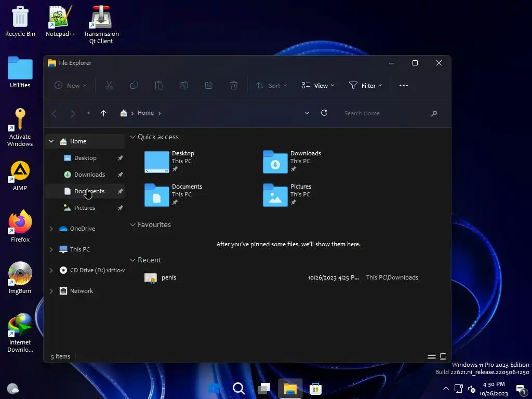Expand the OneDrive tree node
Screen dimensions: 532x399
(x=51, y=229)
